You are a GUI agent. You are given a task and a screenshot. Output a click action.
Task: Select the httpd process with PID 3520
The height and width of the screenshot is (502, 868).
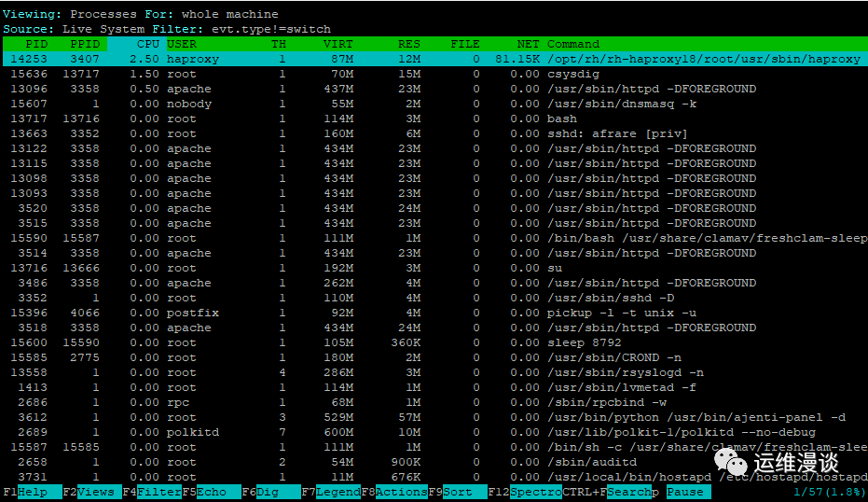434,208
